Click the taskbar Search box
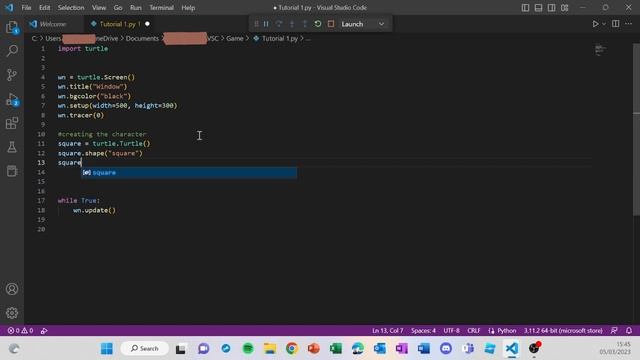The width and height of the screenshot is (640, 360). (145, 349)
